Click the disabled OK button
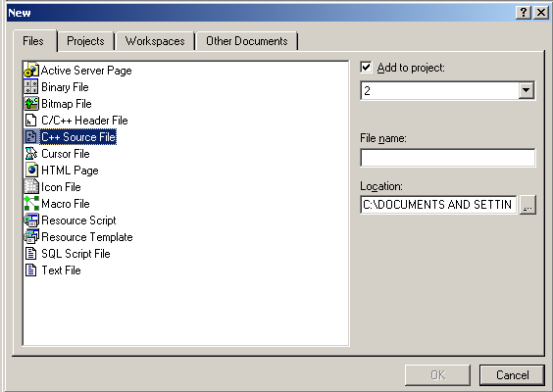 pos(437,375)
